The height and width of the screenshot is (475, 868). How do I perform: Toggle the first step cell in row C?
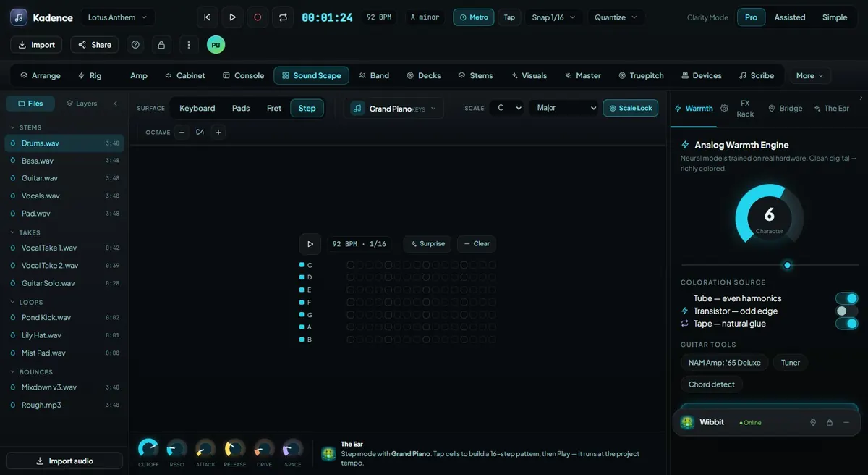coord(351,265)
